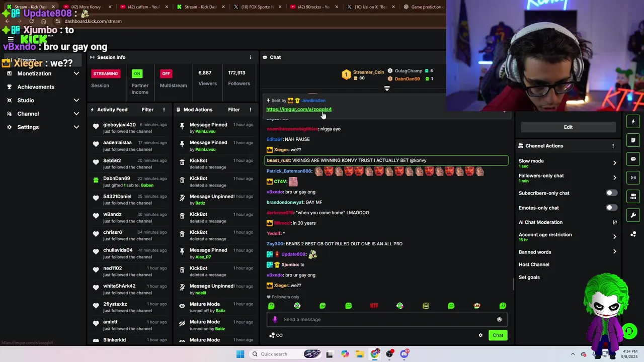Viewport: 644px width, 362px height.
Task: Open Chrome from the taskbar
Action: 375,354
